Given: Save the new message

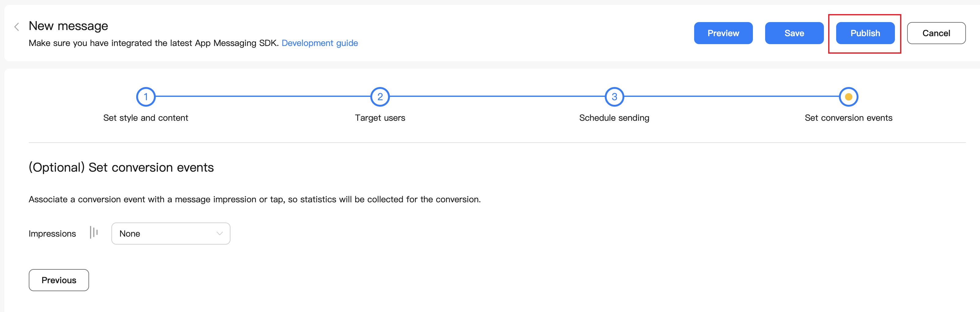Looking at the screenshot, I should (794, 33).
